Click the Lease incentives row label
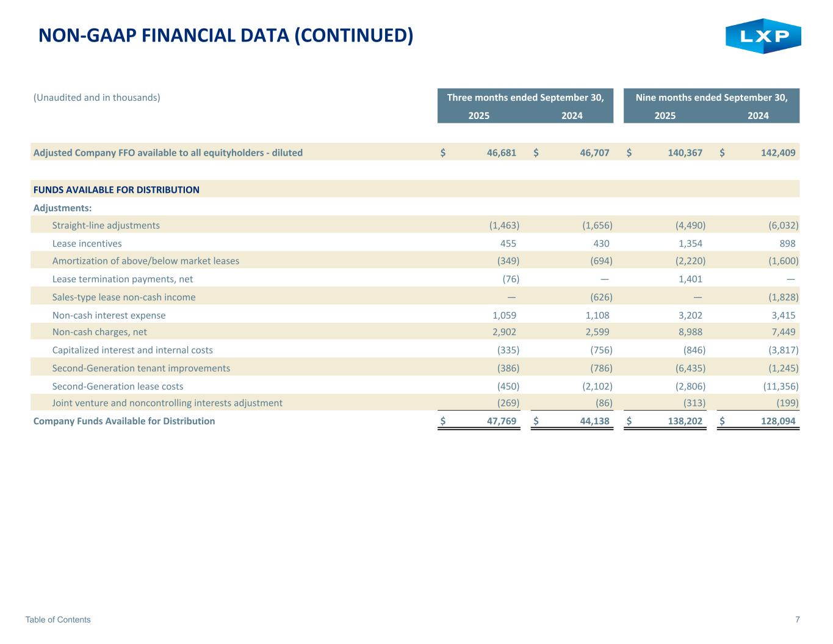Image resolution: width=833 pixels, height=644 pixels. pyautogui.click(x=87, y=244)
